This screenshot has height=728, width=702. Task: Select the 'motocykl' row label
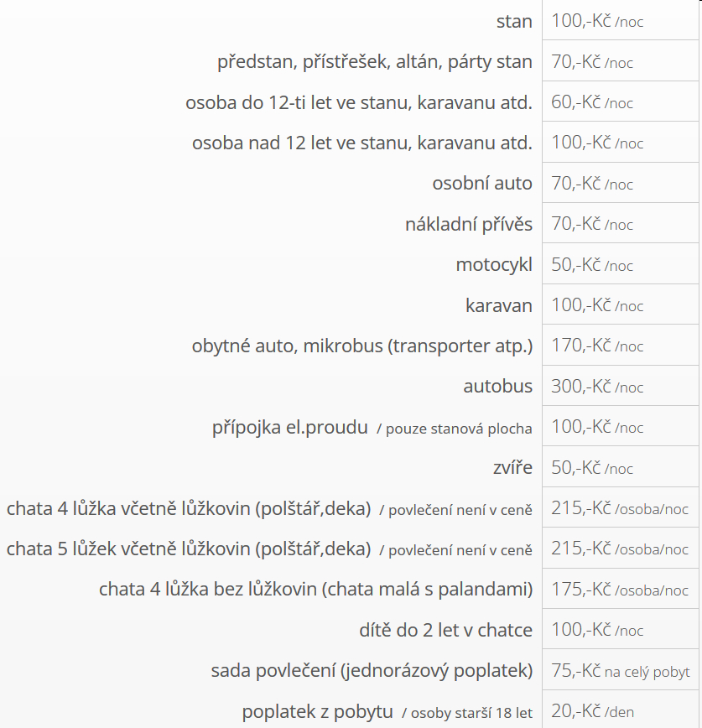tap(494, 265)
